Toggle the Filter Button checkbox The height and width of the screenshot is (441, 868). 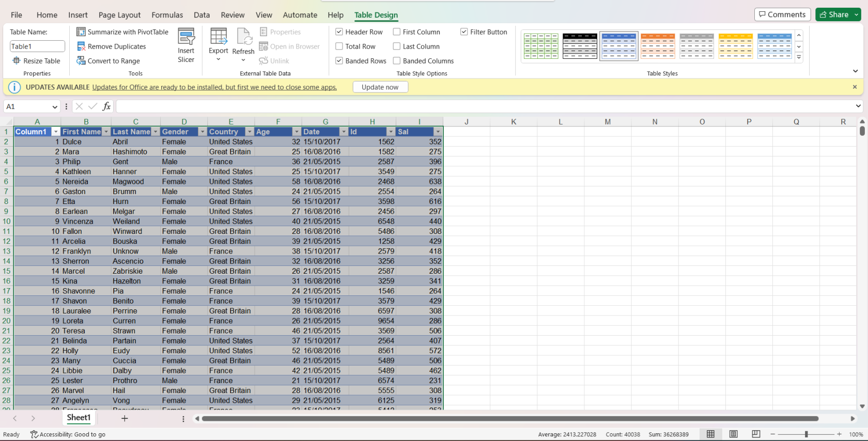pyautogui.click(x=464, y=32)
